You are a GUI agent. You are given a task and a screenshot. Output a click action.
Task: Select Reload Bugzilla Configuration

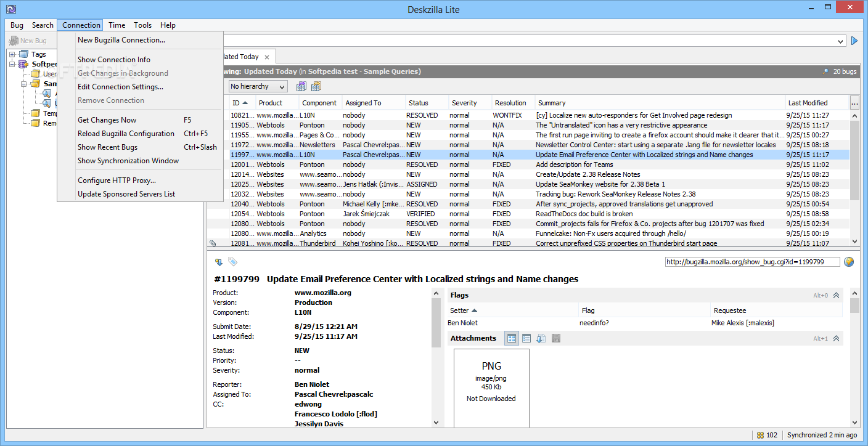coord(140,134)
